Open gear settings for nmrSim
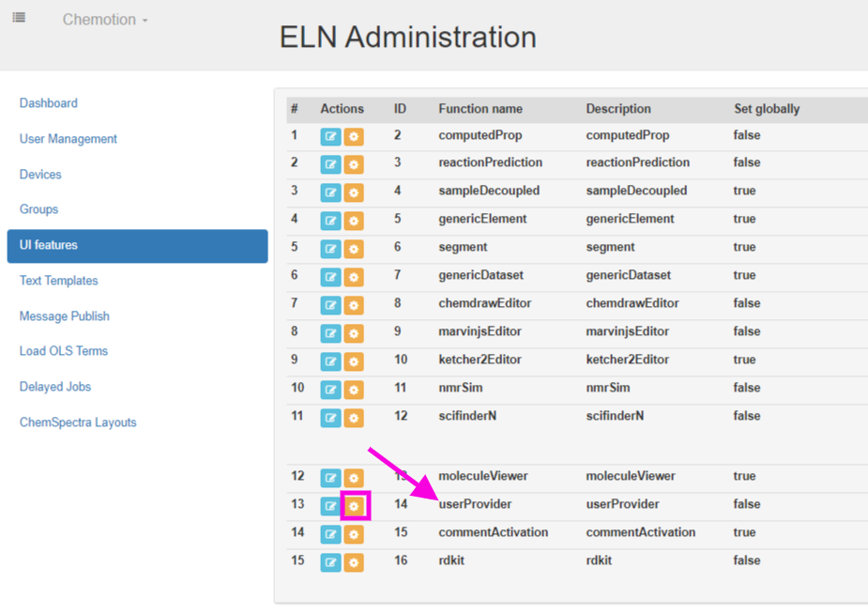The height and width of the screenshot is (614, 868). 356,390
